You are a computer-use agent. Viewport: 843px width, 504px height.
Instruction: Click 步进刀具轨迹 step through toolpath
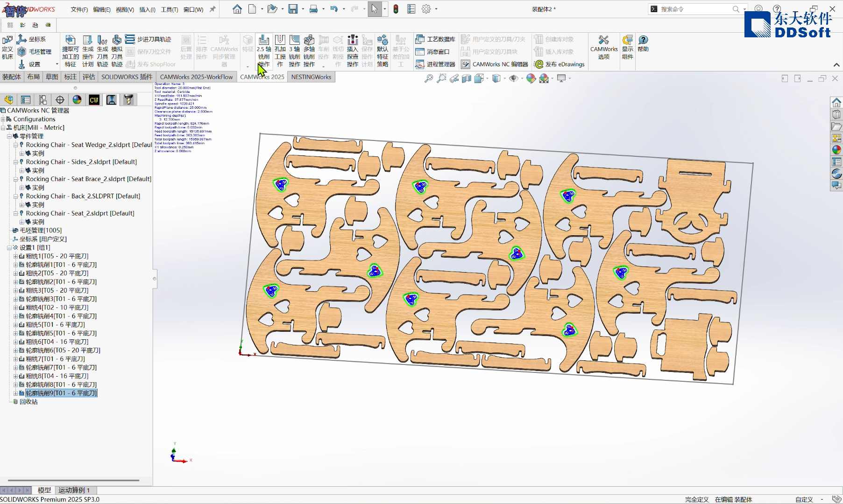tap(149, 39)
